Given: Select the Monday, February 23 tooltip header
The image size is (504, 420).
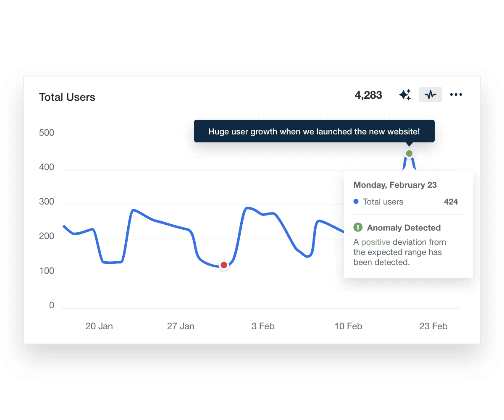Looking at the screenshot, I should (395, 185).
